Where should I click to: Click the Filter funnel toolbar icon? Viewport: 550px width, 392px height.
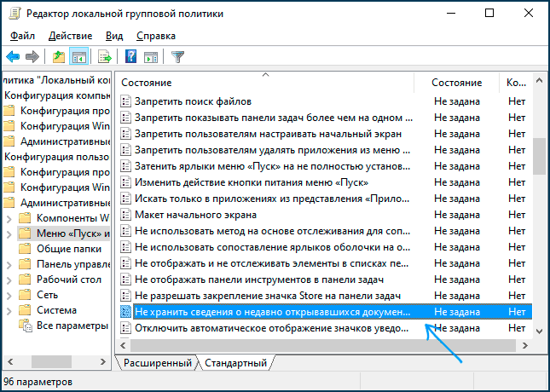[178, 56]
